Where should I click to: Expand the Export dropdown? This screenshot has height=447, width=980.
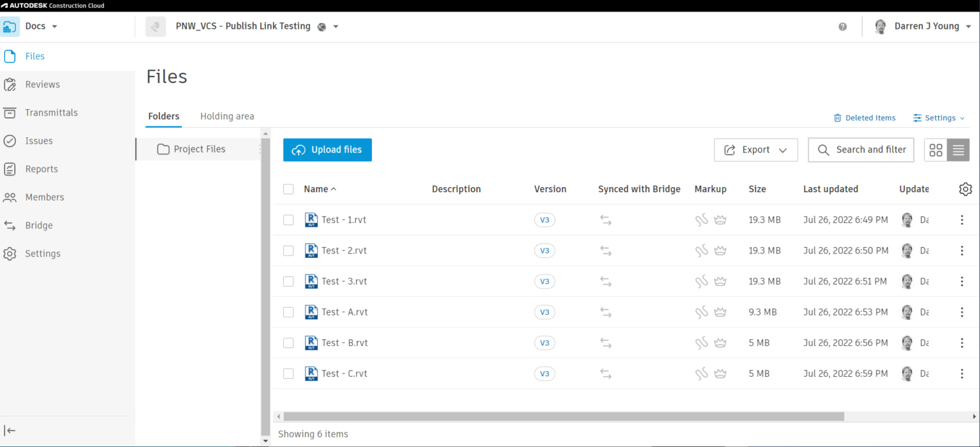(x=755, y=150)
